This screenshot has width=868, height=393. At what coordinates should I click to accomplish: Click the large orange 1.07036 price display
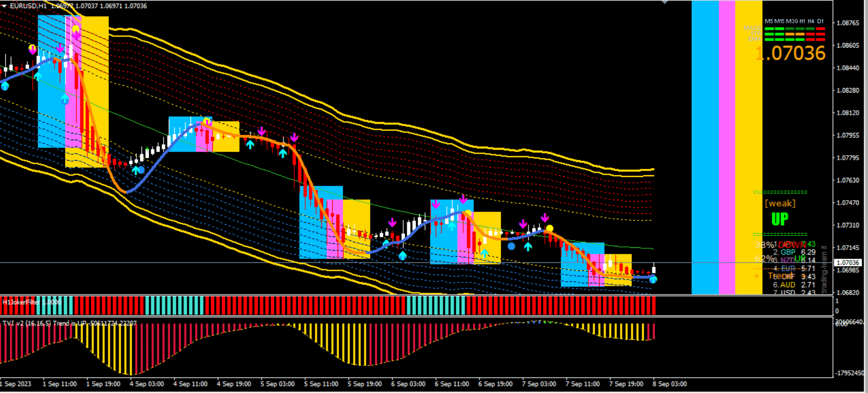790,53
